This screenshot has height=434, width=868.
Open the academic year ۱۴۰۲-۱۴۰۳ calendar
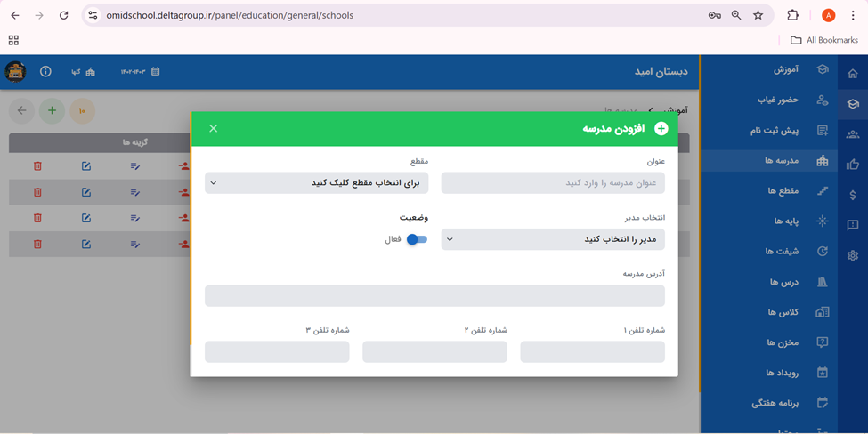[x=141, y=71]
